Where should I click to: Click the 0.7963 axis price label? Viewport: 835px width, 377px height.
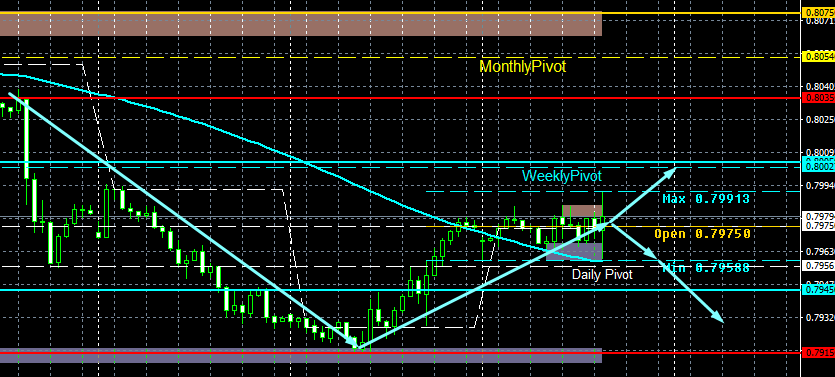point(820,251)
